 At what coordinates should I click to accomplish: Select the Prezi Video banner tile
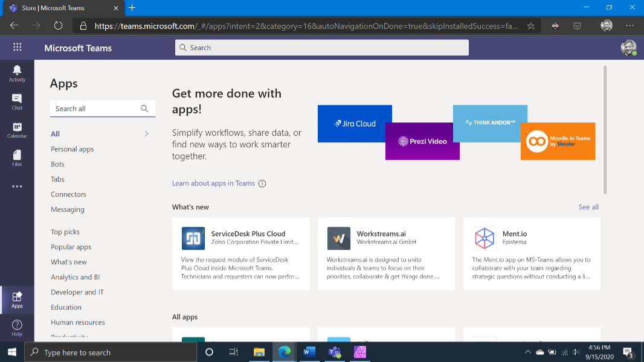click(422, 141)
